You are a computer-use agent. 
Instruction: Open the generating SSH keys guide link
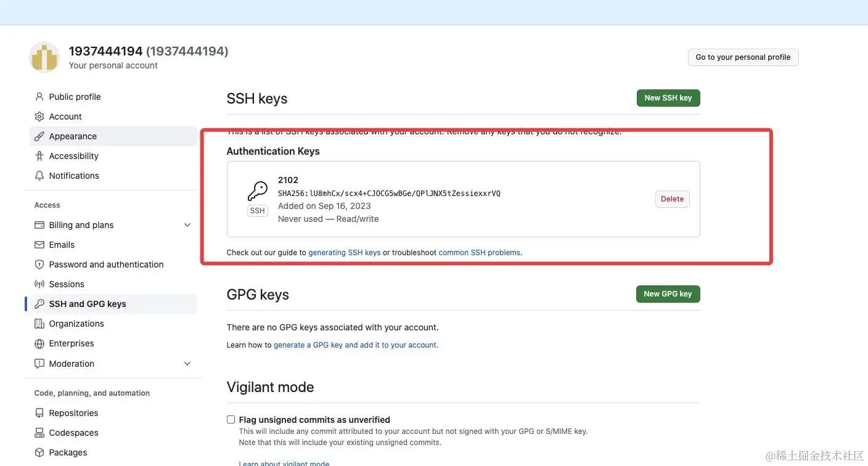[344, 253]
